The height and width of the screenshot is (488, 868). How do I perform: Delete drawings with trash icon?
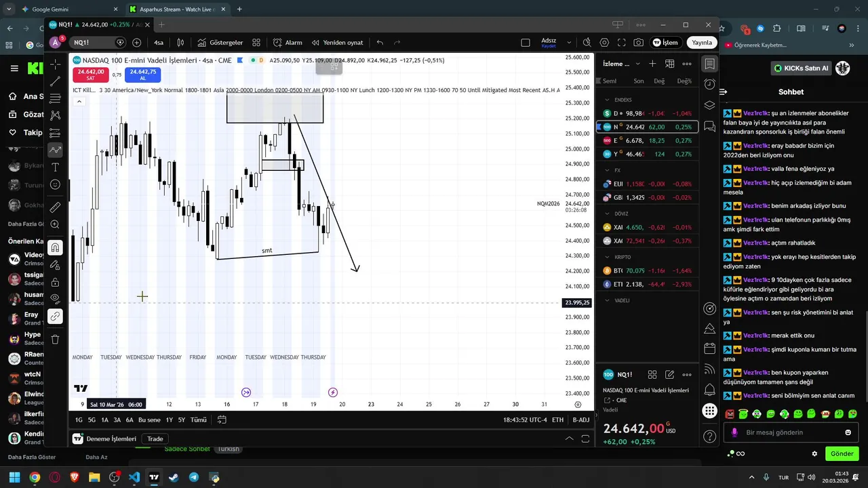56,339
